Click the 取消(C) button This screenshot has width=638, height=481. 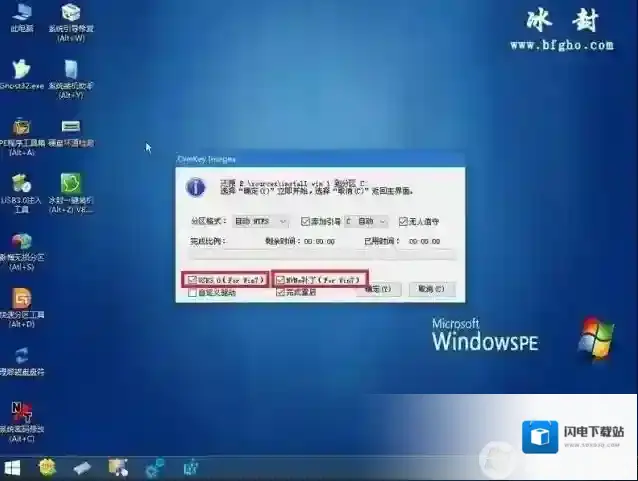click(437, 288)
